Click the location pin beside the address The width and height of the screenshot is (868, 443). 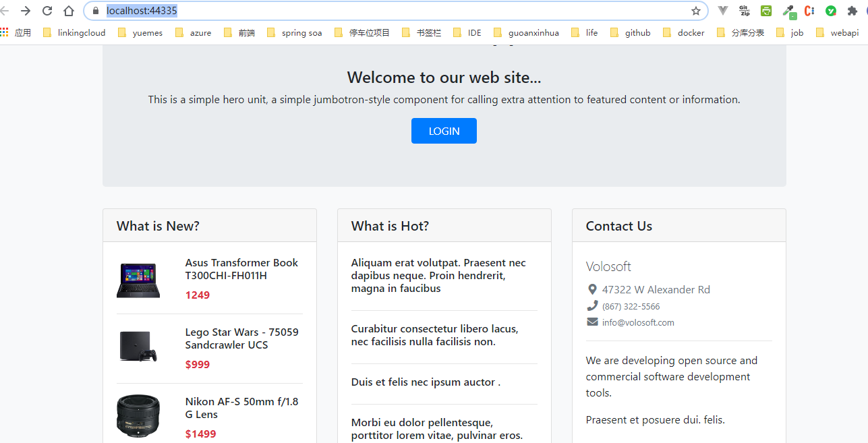[592, 289]
